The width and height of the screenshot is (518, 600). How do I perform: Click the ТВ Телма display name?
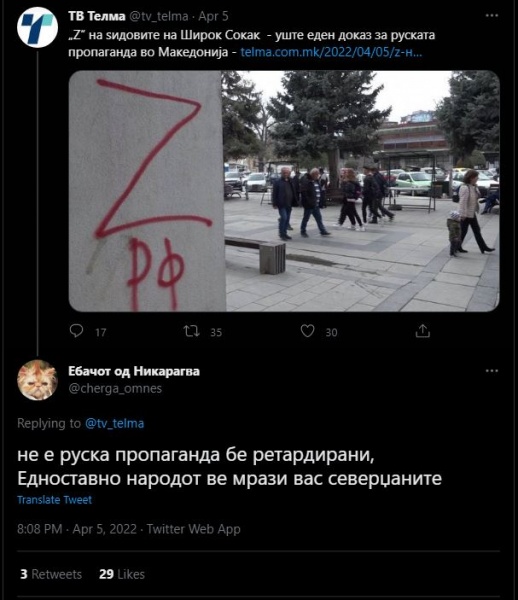coord(97,16)
